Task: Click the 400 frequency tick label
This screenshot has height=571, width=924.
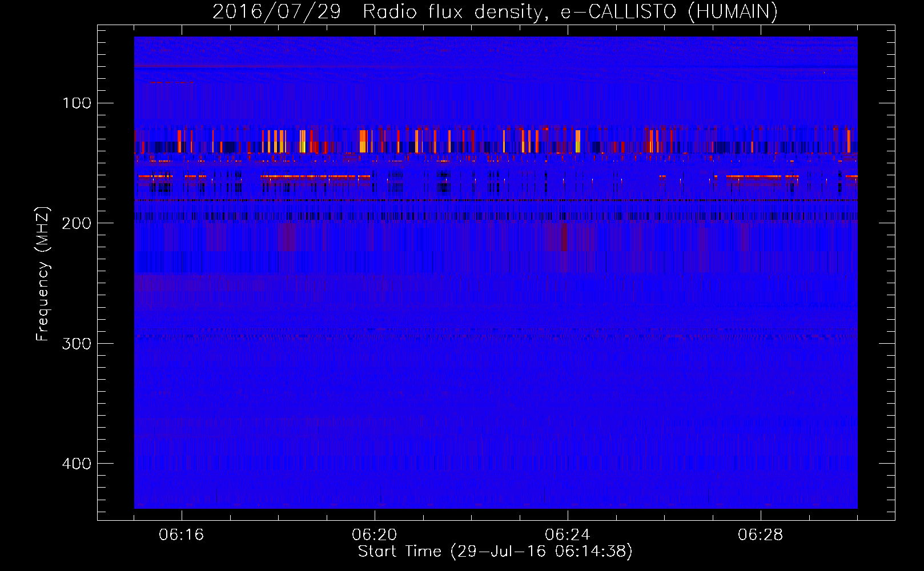Action: coord(77,464)
